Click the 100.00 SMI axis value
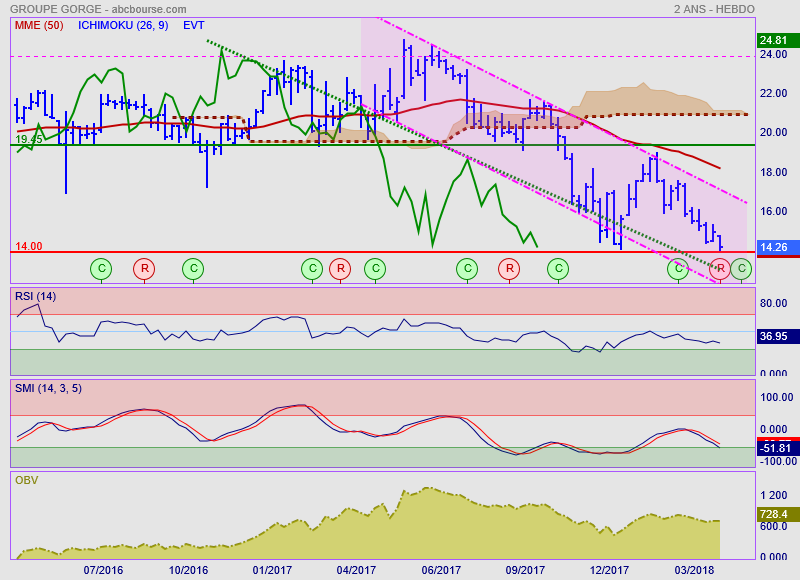The image size is (800, 580). [x=777, y=397]
